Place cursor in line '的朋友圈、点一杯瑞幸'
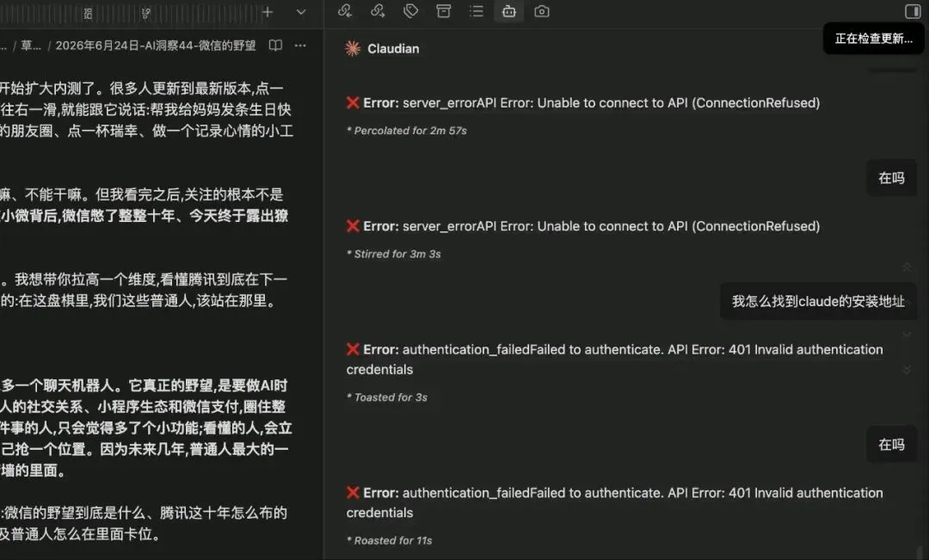This screenshot has height=560, width=929. [x=147, y=132]
